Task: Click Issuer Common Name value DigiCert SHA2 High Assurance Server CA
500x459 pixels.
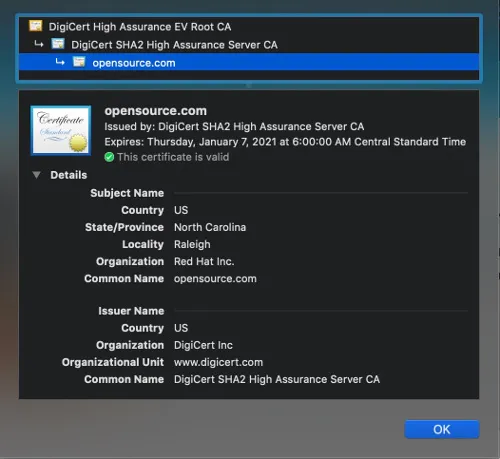Action: click(277, 379)
